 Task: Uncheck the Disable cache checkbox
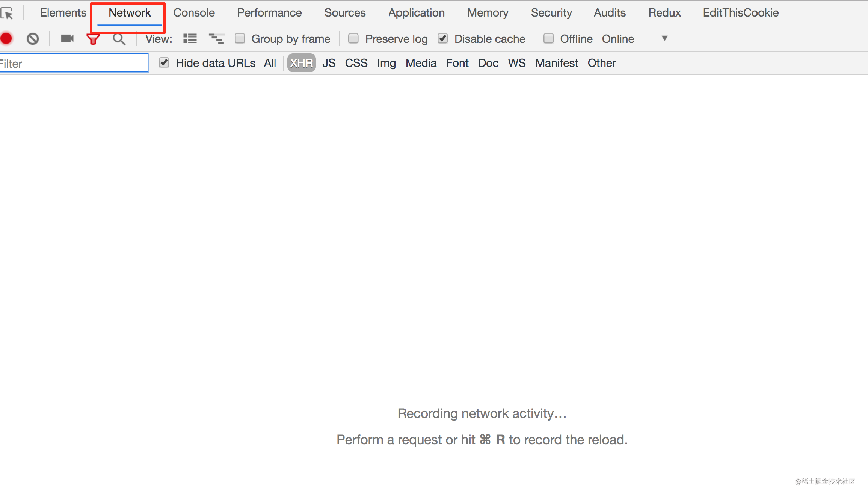click(x=443, y=39)
